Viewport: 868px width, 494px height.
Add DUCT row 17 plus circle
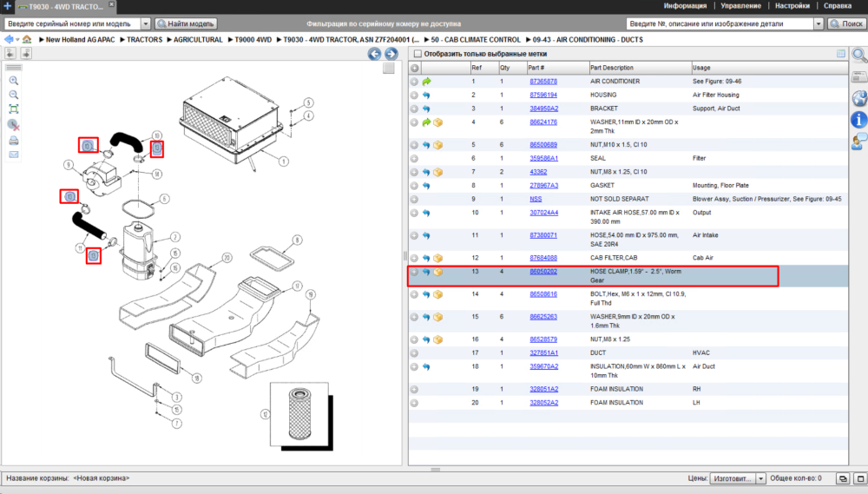tap(414, 353)
